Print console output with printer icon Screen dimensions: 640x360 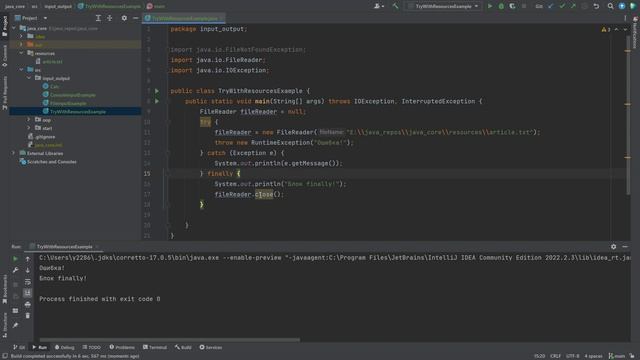tap(27, 304)
